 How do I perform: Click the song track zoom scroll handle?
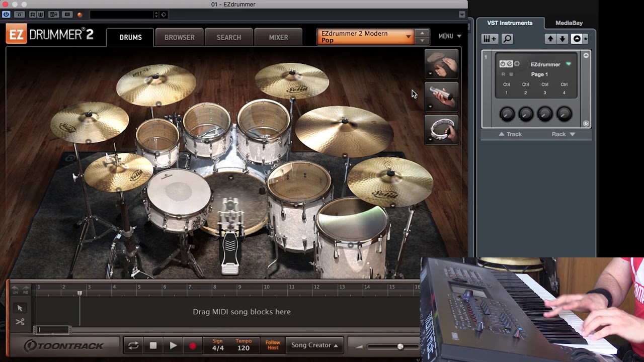[x=52, y=330]
